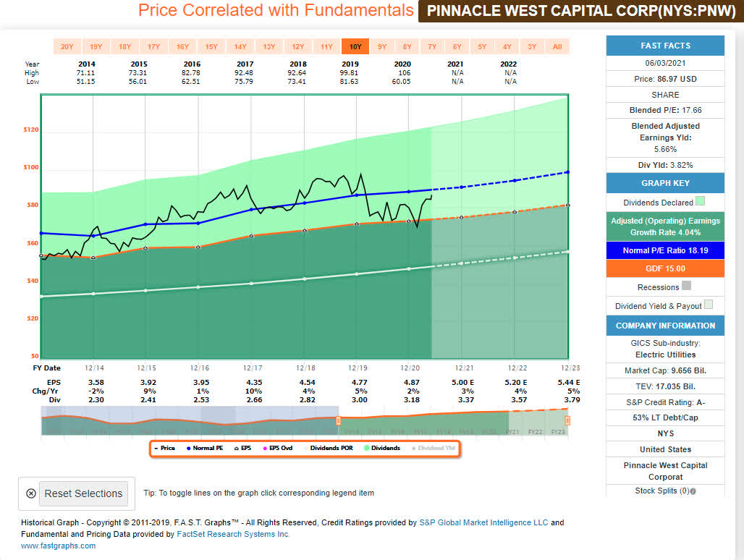Open FactSet Research Systems Inc. link
744x560 pixels.
[x=234, y=534]
